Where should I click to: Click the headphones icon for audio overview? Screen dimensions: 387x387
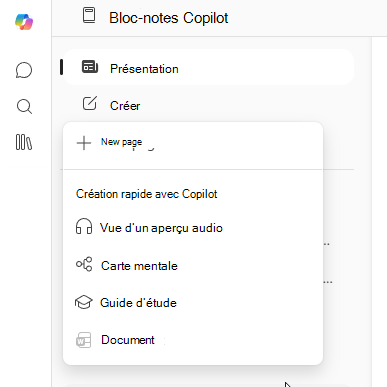click(x=84, y=226)
